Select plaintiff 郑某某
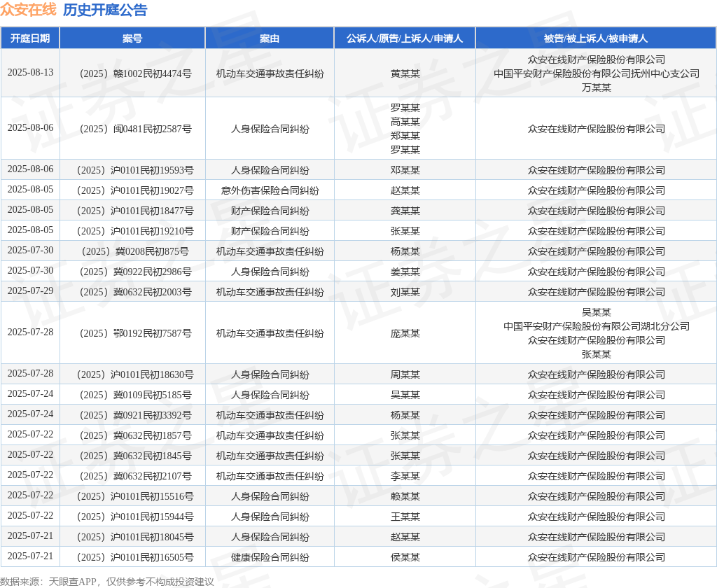717x588 pixels. [405, 136]
